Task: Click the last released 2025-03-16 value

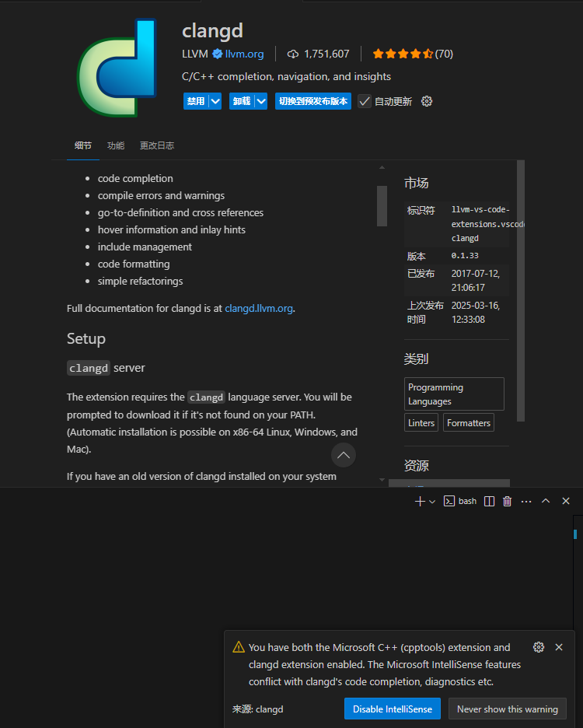Action: tap(475, 313)
